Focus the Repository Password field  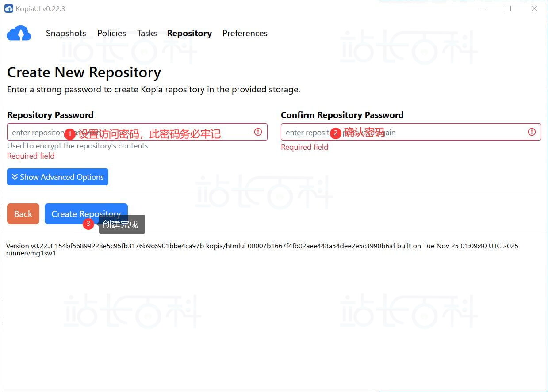tap(137, 132)
